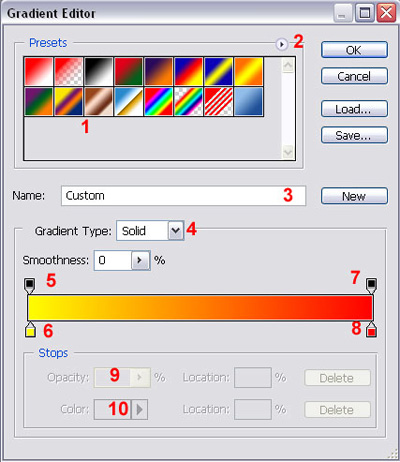Click the Name field containing Custom
The image size is (400, 462).
coord(183,196)
